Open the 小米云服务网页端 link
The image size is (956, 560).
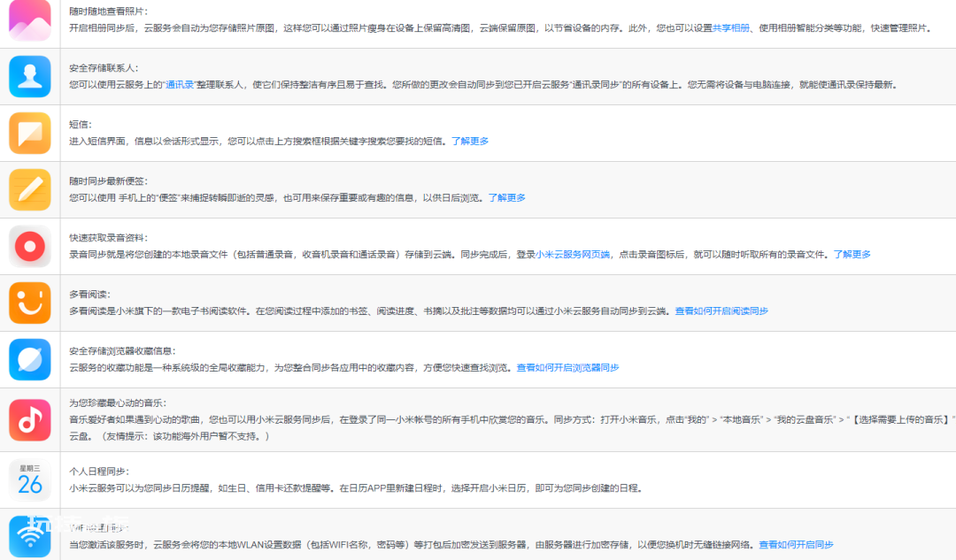(x=573, y=255)
